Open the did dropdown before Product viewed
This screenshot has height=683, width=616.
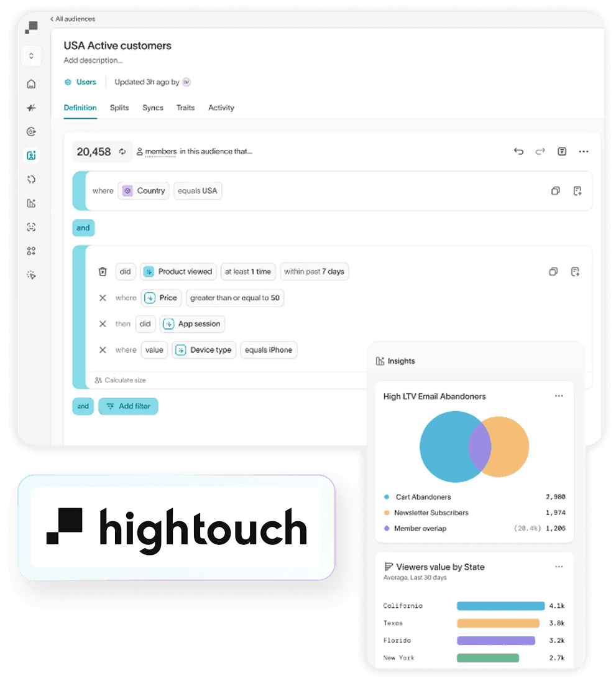126,272
